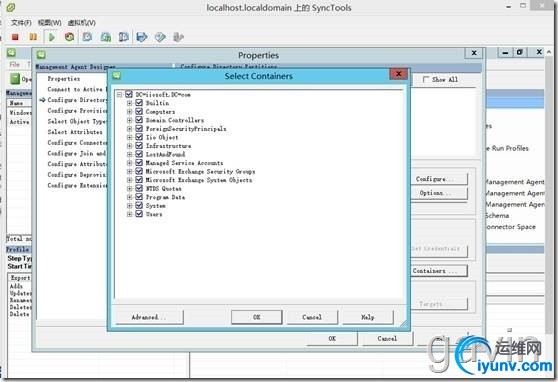This screenshot has height=382, width=558.
Task: Expand the System node
Action: coord(130,205)
